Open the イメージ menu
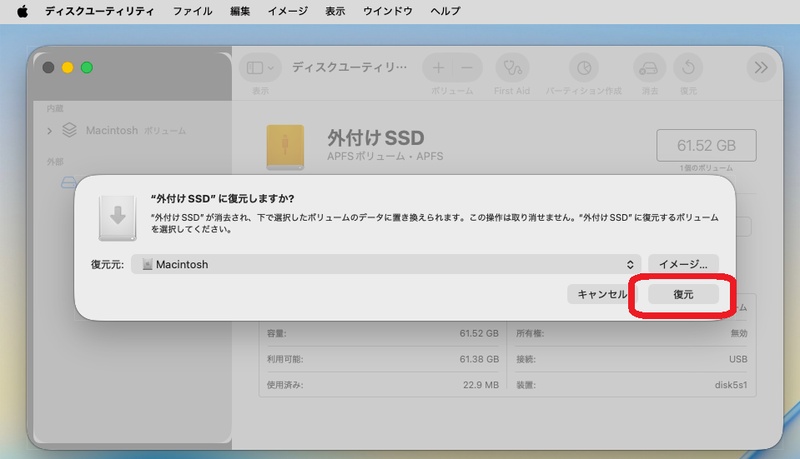Image resolution: width=800 pixels, height=459 pixels. (x=288, y=11)
